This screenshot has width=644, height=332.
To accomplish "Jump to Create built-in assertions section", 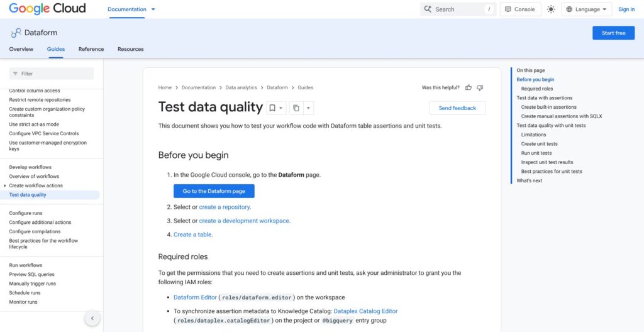I will pyautogui.click(x=548, y=108).
